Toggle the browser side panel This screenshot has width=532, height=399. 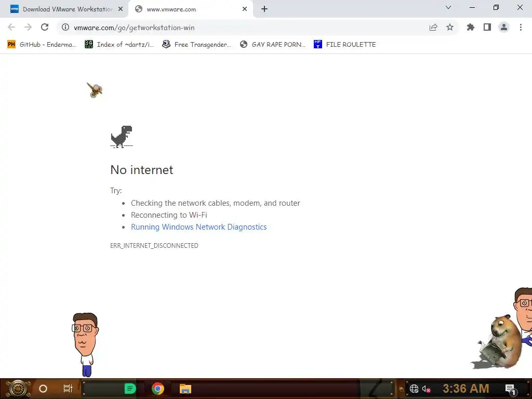coord(487,27)
